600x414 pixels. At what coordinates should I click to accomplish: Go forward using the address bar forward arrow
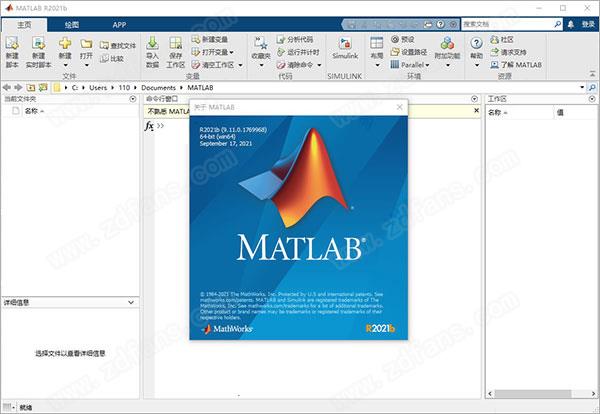coord(18,88)
